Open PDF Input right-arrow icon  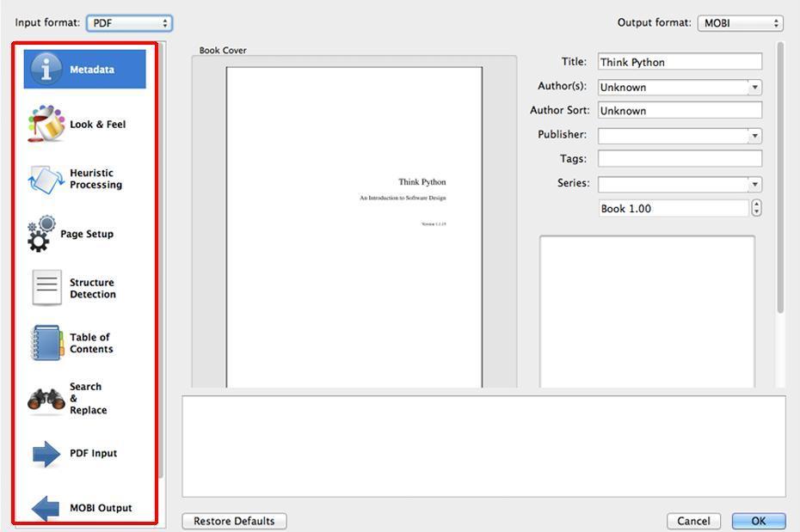click(x=46, y=453)
